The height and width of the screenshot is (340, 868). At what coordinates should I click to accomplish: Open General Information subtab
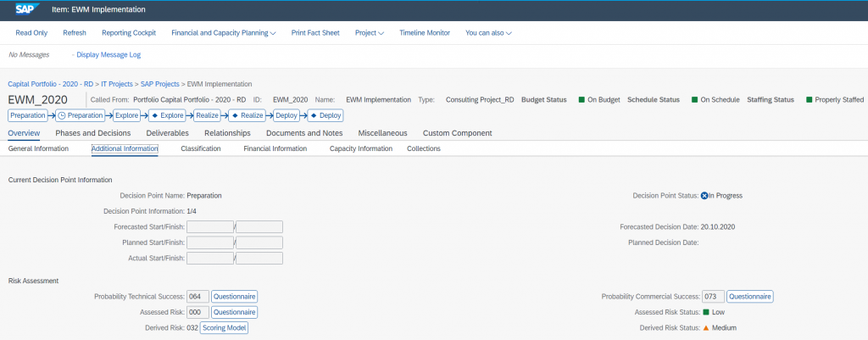pos(38,148)
